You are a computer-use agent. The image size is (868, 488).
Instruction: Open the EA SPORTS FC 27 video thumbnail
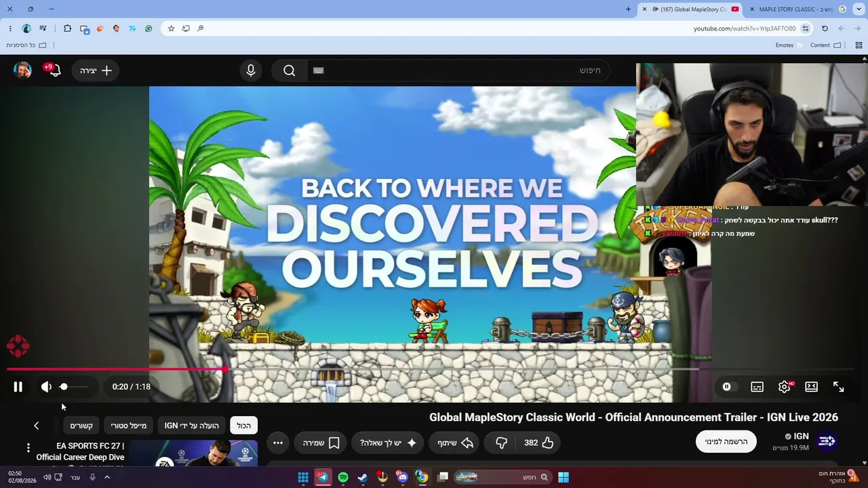tap(193, 453)
